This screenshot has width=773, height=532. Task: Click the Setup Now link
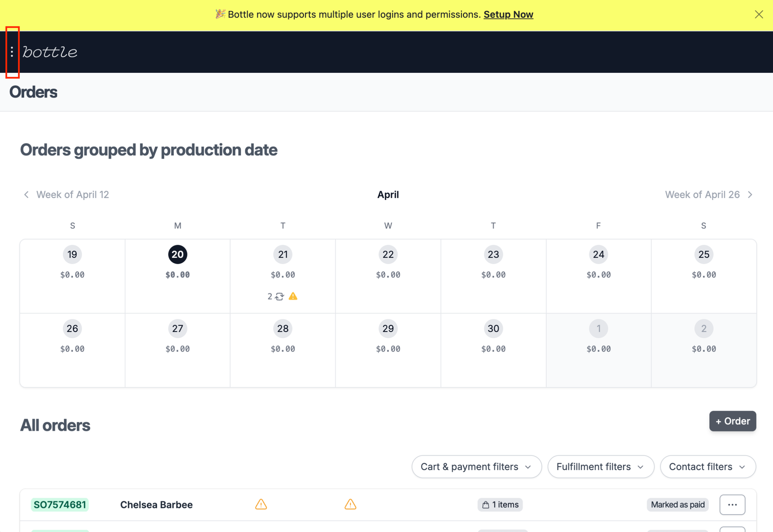(x=508, y=14)
